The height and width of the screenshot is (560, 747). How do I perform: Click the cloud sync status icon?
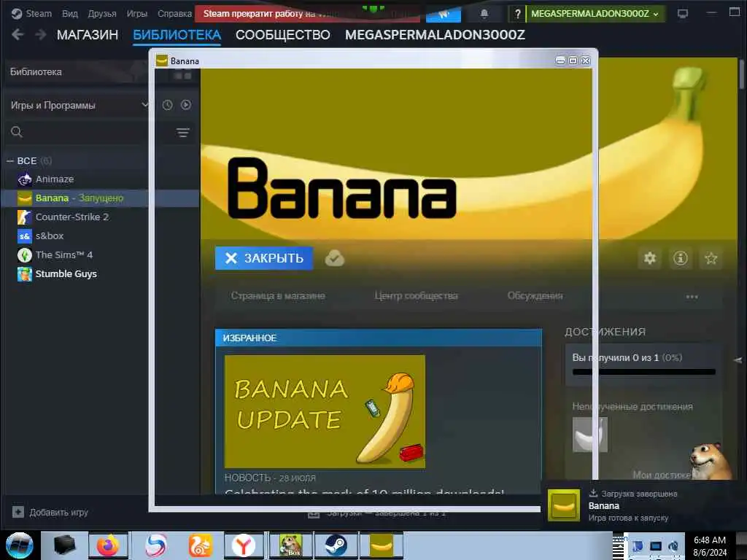(x=334, y=258)
